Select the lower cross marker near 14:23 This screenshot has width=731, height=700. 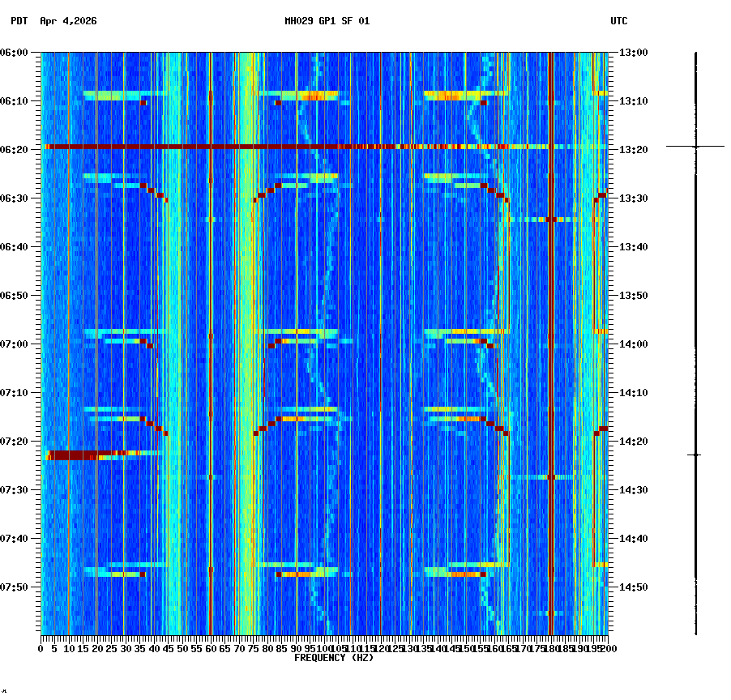point(695,455)
